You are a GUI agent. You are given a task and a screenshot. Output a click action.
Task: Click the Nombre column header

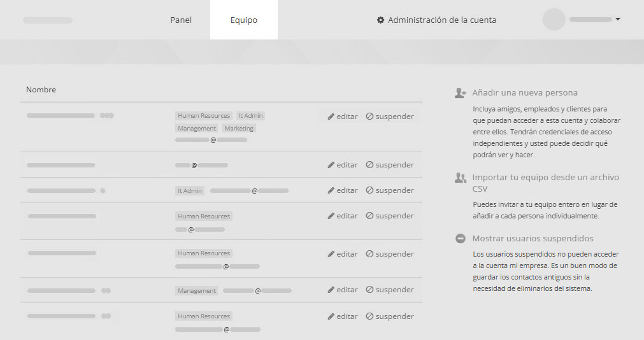click(x=41, y=90)
